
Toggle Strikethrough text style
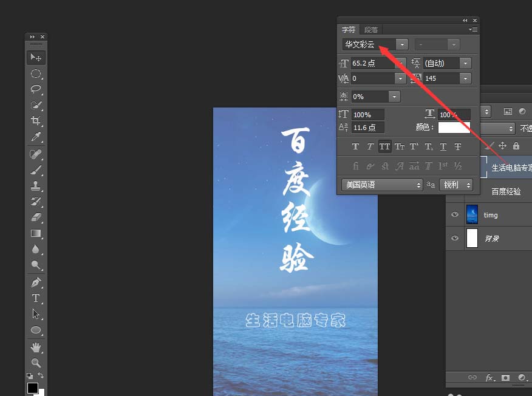[x=458, y=146]
